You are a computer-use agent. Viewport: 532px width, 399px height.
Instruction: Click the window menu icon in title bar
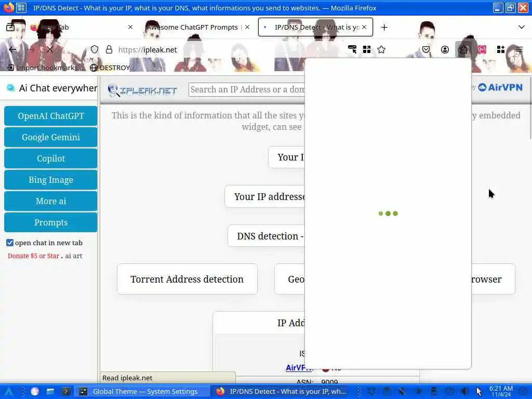pyautogui.click(x=21, y=7)
